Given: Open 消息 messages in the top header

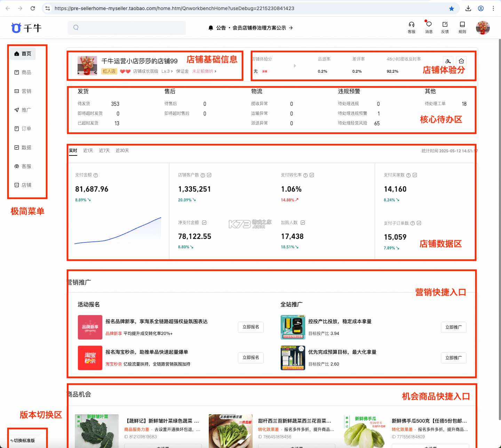Looking at the screenshot, I should (429, 27).
